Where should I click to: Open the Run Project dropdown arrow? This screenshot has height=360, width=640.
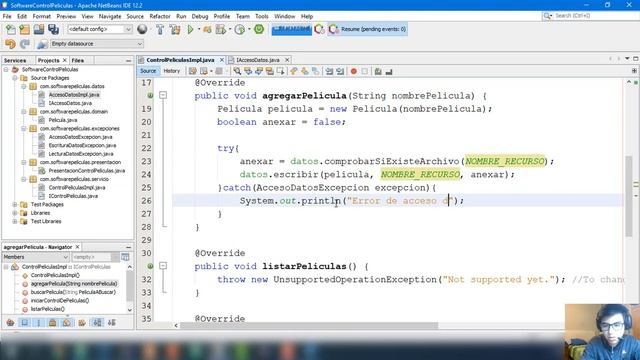[x=199, y=29]
